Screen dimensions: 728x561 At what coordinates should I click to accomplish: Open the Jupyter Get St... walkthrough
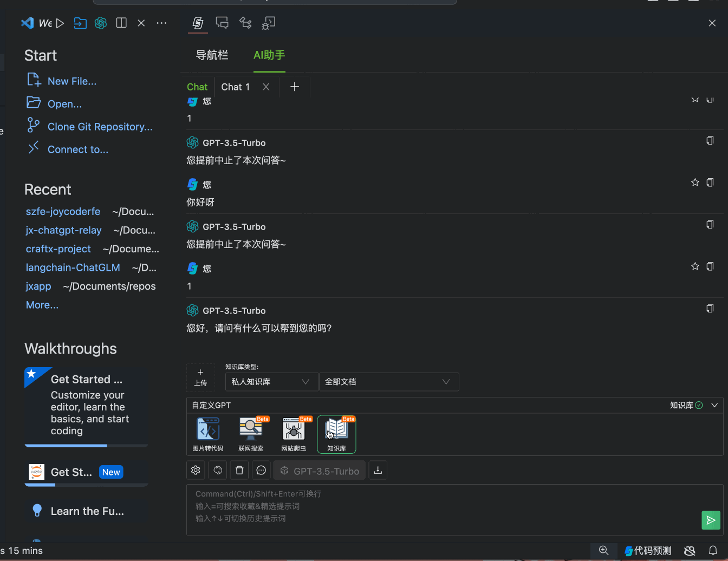pos(86,472)
